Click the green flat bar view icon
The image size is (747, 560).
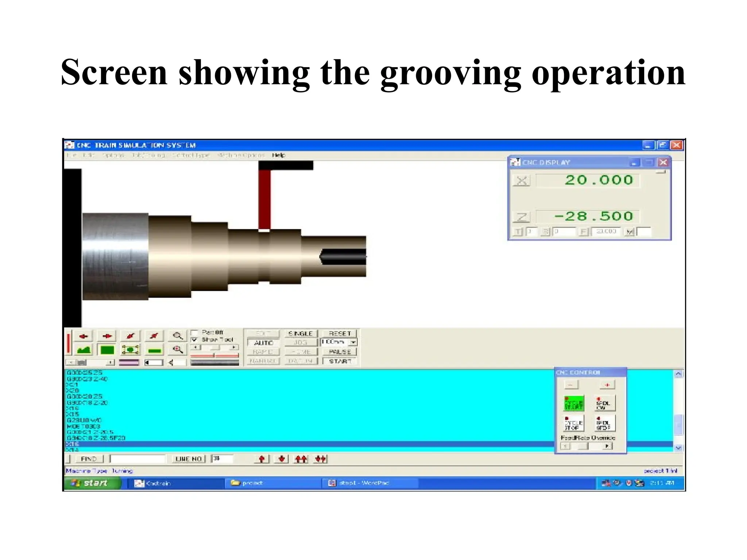click(155, 350)
